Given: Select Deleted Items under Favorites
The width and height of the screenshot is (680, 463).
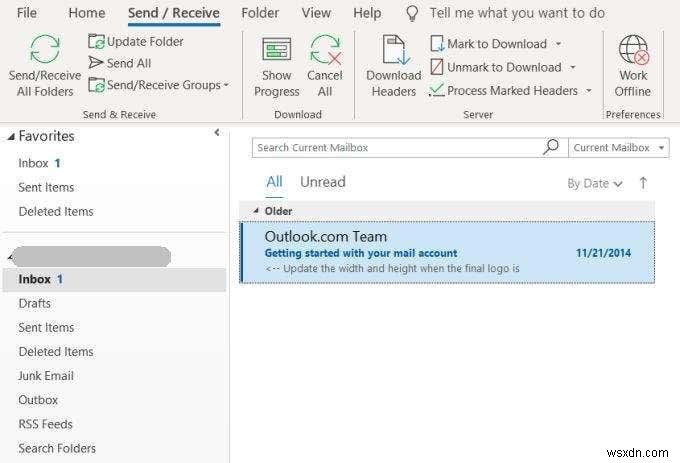Looking at the screenshot, I should point(56,212).
